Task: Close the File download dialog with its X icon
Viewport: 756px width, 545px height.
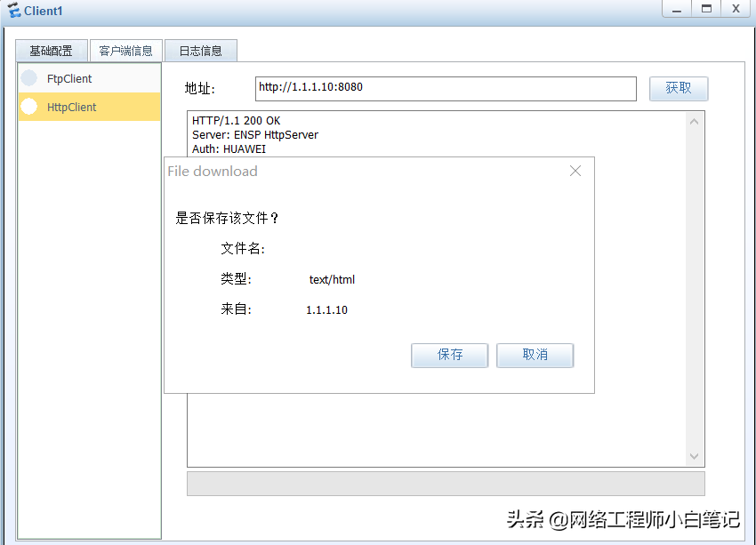Action: 575,171
